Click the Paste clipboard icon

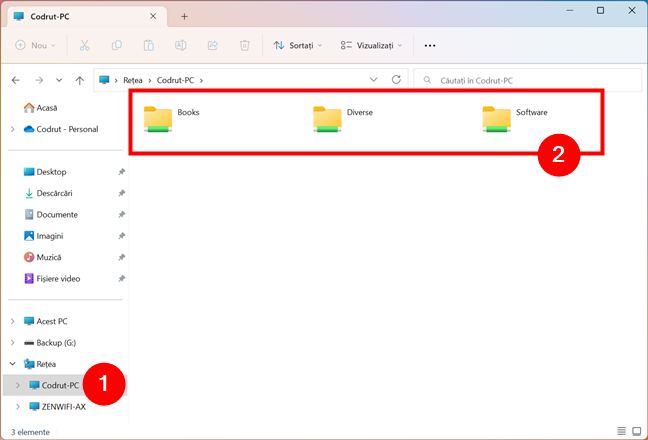tap(148, 45)
